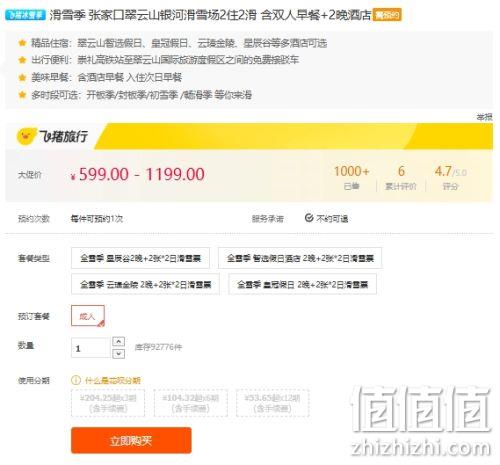Image resolution: width=500 pixels, height=465 pixels.
Task: Click the info icon beside 什么是花呗分期
Action: pos(76,380)
